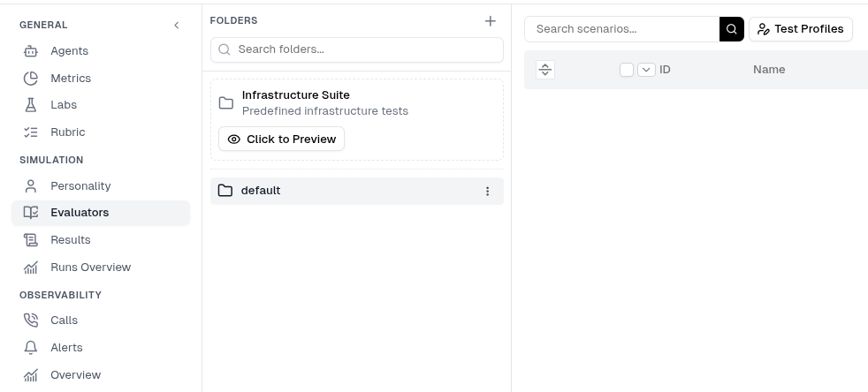This screenshot has width=868, height=392.
Task: Open Test Profiles
Action: 801,29
